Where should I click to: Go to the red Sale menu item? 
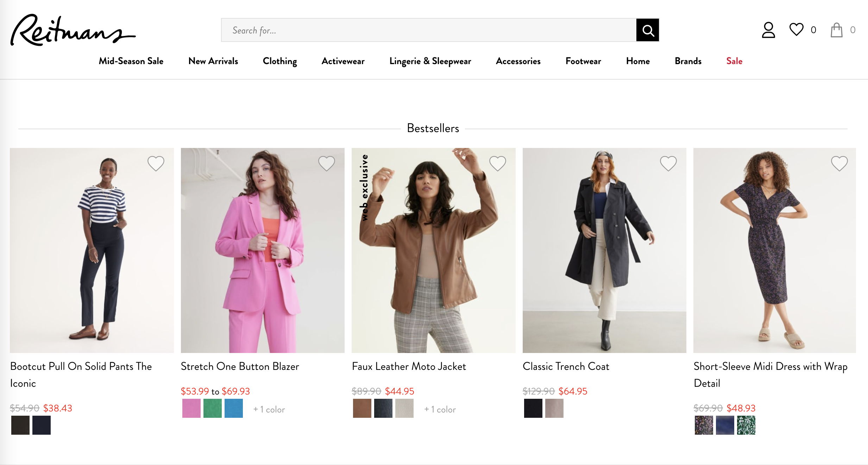pos(734,61)
